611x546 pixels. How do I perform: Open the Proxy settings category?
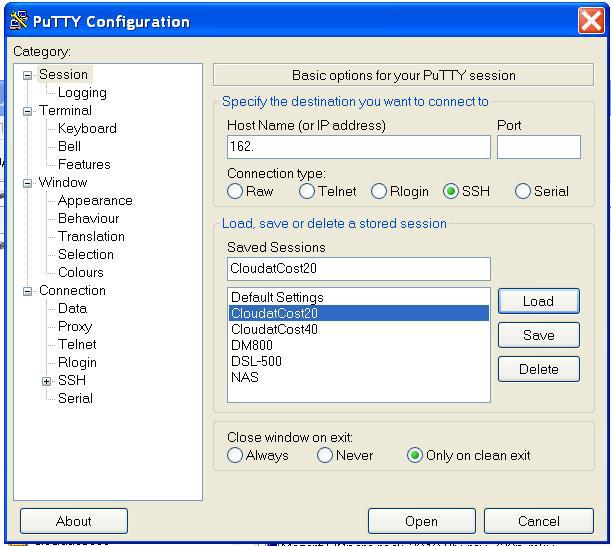(x=75, y=327)
